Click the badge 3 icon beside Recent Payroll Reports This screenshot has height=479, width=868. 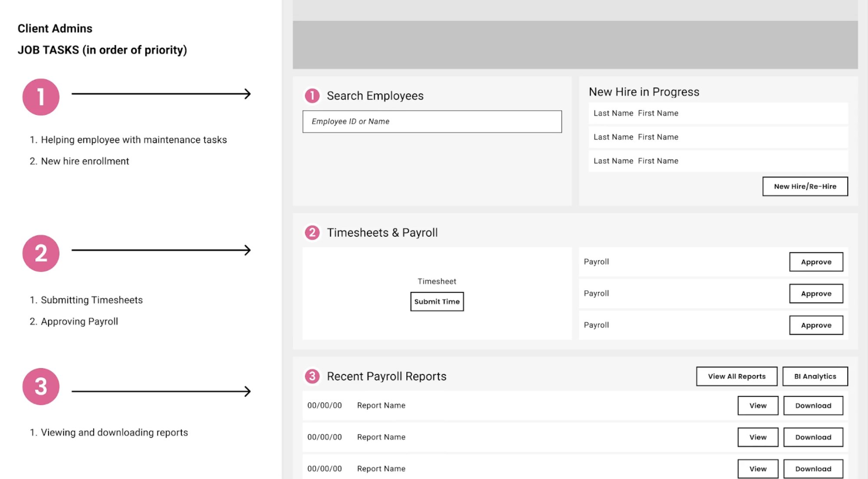click(312, 376)
